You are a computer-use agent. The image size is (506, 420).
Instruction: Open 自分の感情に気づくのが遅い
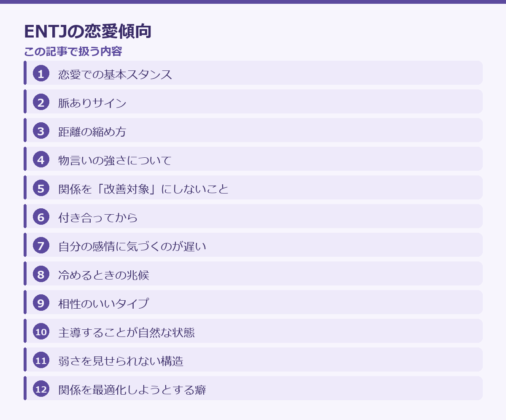tap(253, 245)
